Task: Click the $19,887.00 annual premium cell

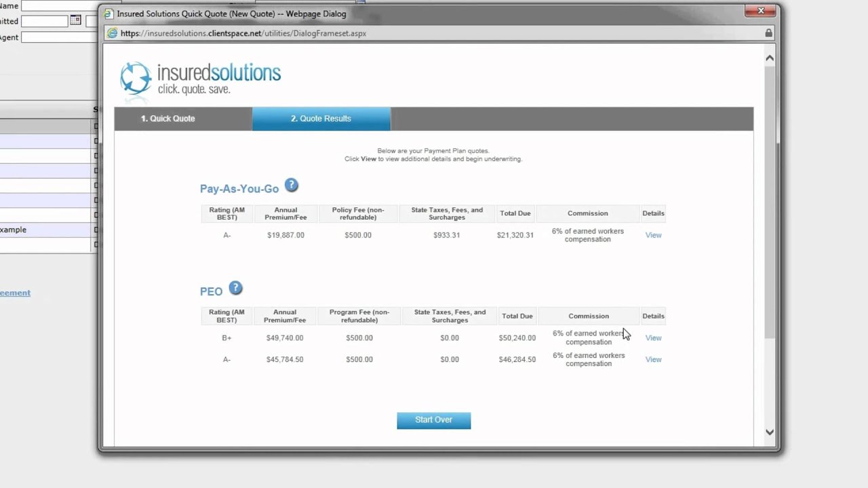Action: click(285, 235)
